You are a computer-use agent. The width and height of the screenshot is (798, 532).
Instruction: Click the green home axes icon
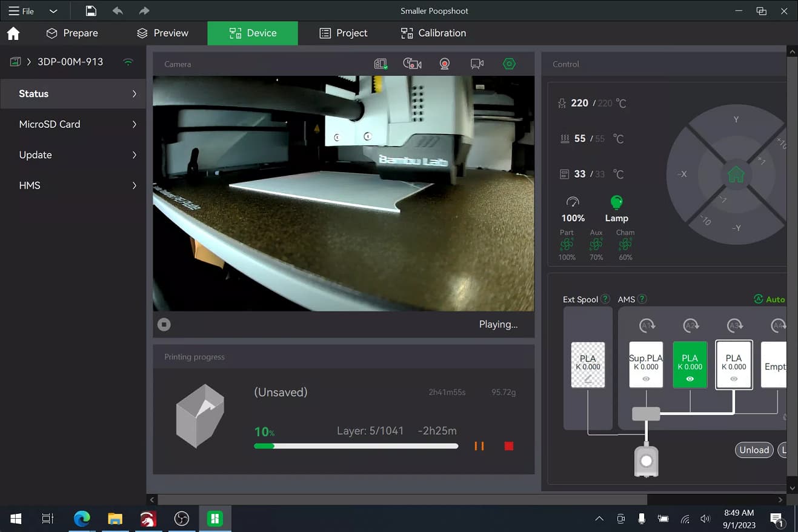coord(736,175)
